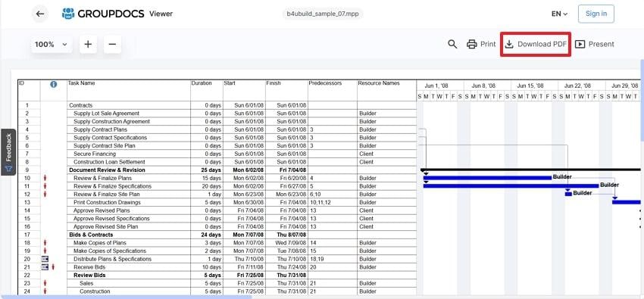Click Download PDF button
Viewport: 644px width, 299px height.
click(x=536, y=45)
